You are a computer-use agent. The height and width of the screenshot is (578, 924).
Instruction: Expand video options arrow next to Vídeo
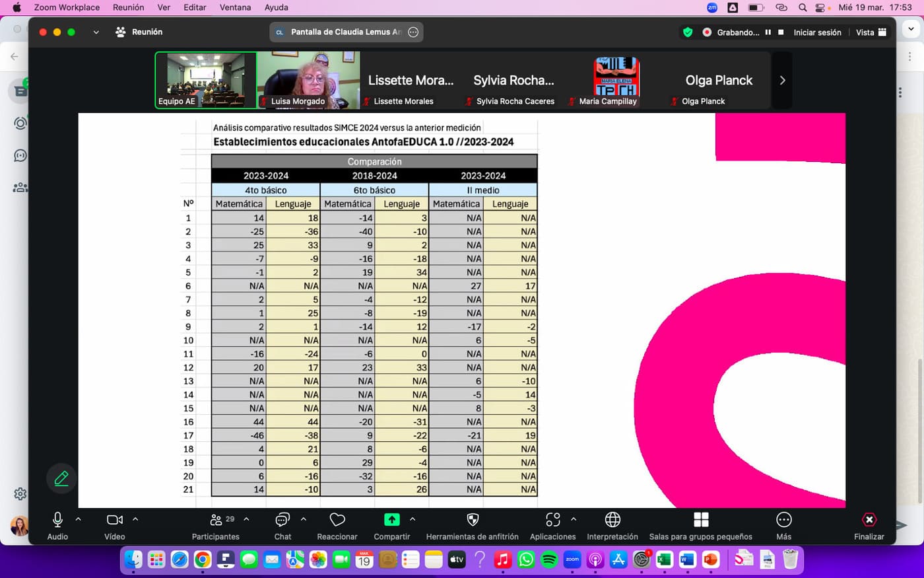tap(135, 519)
